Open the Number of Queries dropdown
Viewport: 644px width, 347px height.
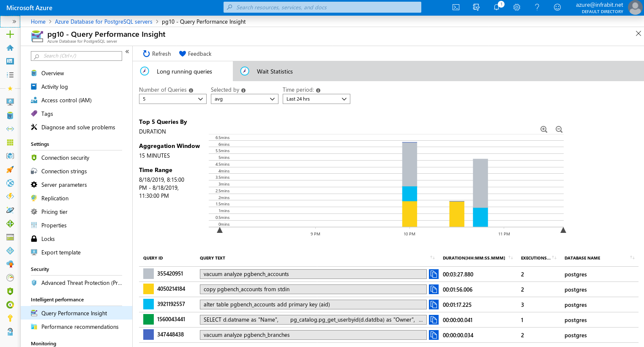[x=173, y=99]
